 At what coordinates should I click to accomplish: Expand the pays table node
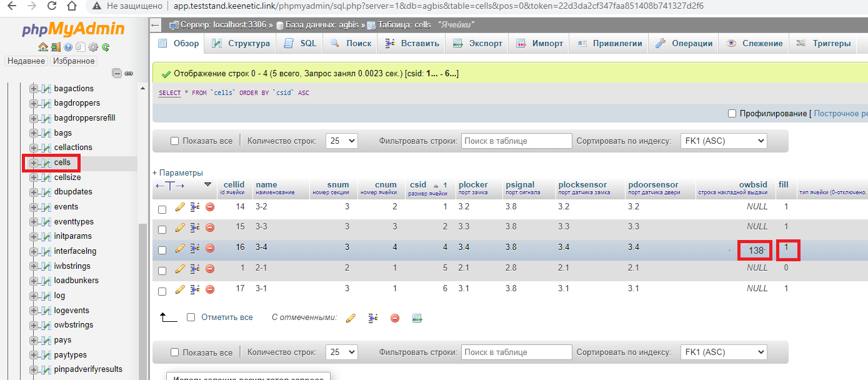(34, 340)
